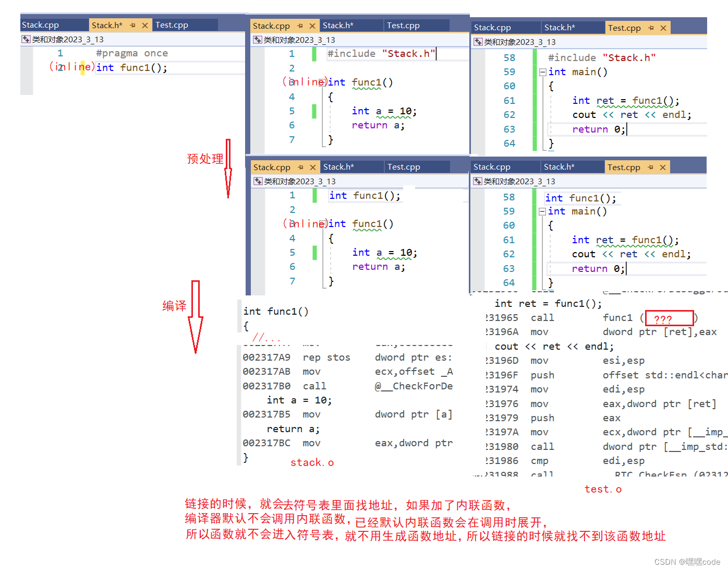
Task: Close Stack.cpp tab in editor with #include on line 1
Action: [312, 26]
